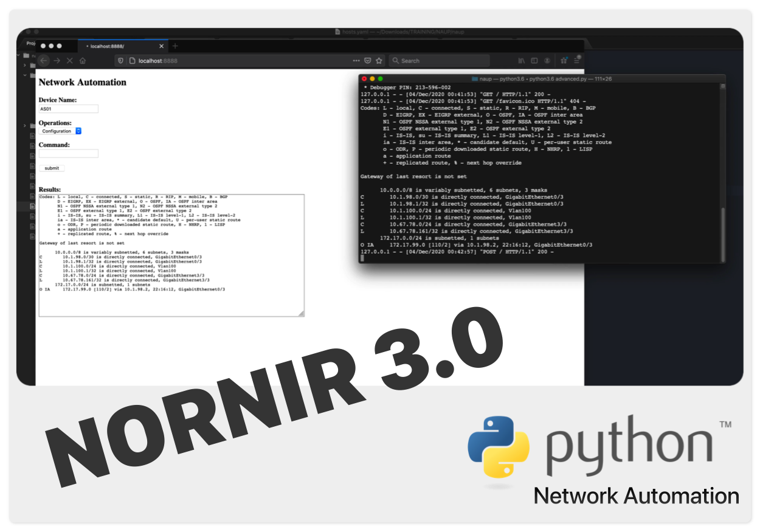Stop loading the page with X icon
The width and height of the screenshot is (760, 532).
coord(69,61)
